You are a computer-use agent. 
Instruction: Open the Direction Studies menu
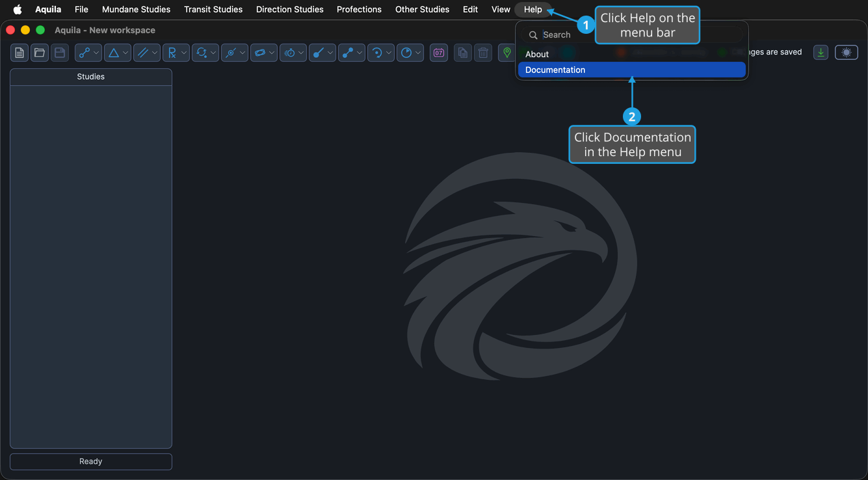[290, 10]
